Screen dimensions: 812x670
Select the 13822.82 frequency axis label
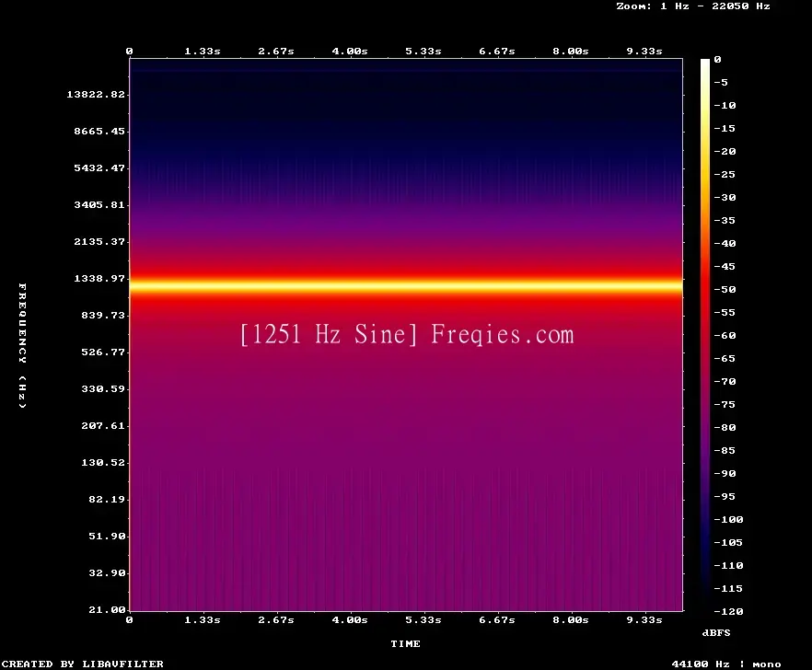coord(96,94)
